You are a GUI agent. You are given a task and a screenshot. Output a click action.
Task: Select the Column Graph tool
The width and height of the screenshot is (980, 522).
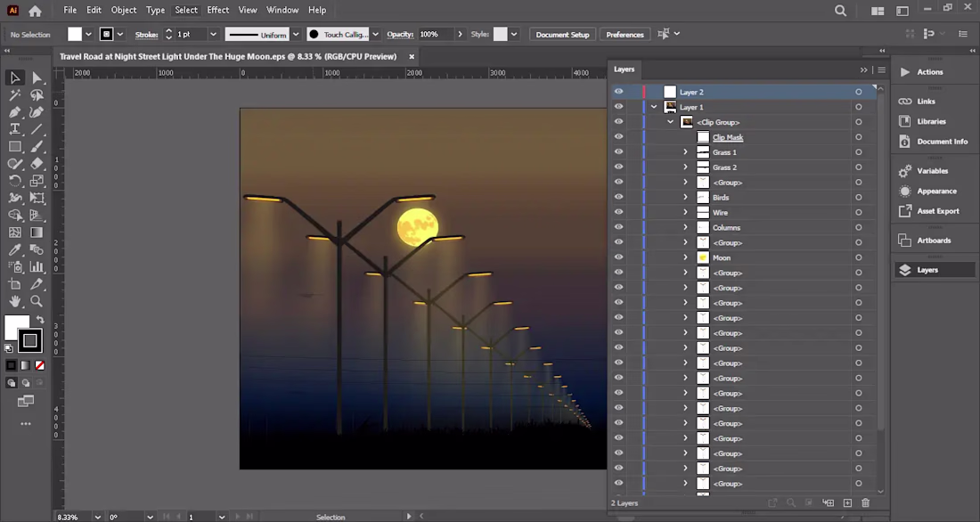(37, 267)
